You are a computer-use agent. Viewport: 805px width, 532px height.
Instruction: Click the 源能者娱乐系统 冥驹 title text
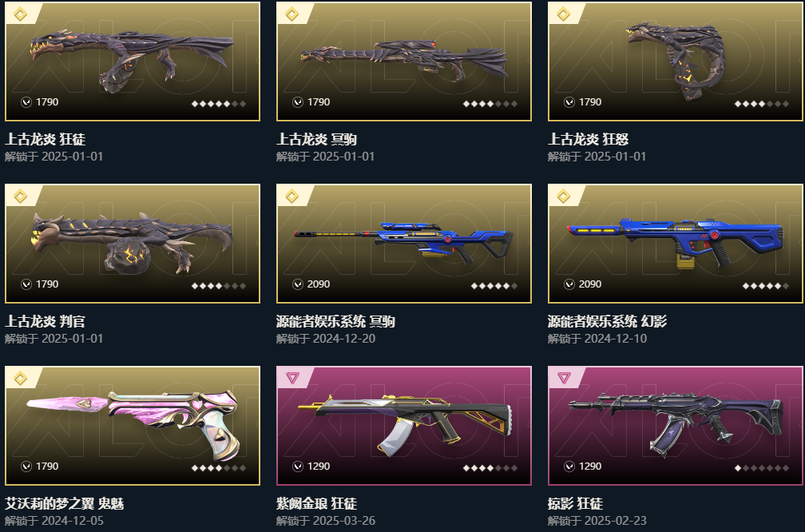coord(335,321)
